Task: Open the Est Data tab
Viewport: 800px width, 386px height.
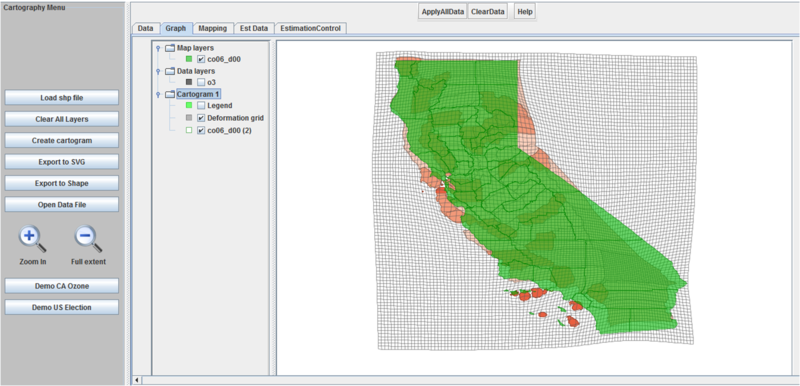Action: 254,29
